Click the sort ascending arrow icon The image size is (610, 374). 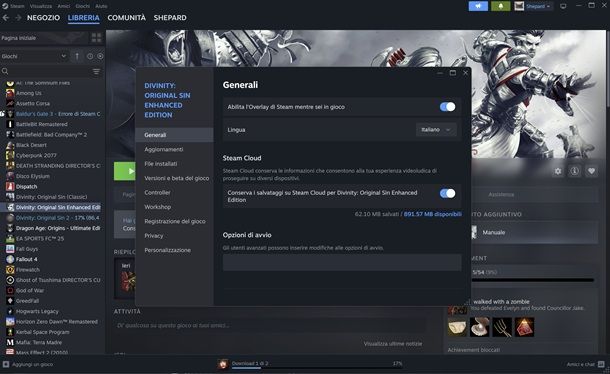(x=77, y=56)
